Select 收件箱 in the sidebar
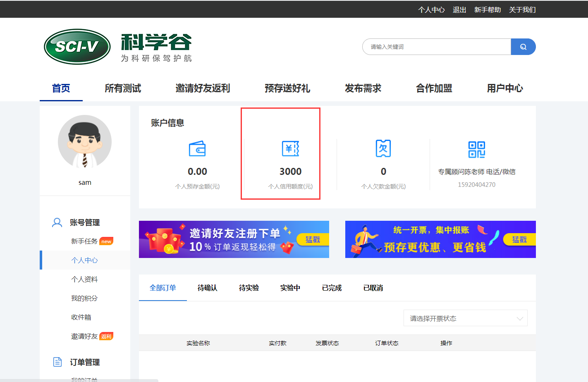 [x=81, y=318]
